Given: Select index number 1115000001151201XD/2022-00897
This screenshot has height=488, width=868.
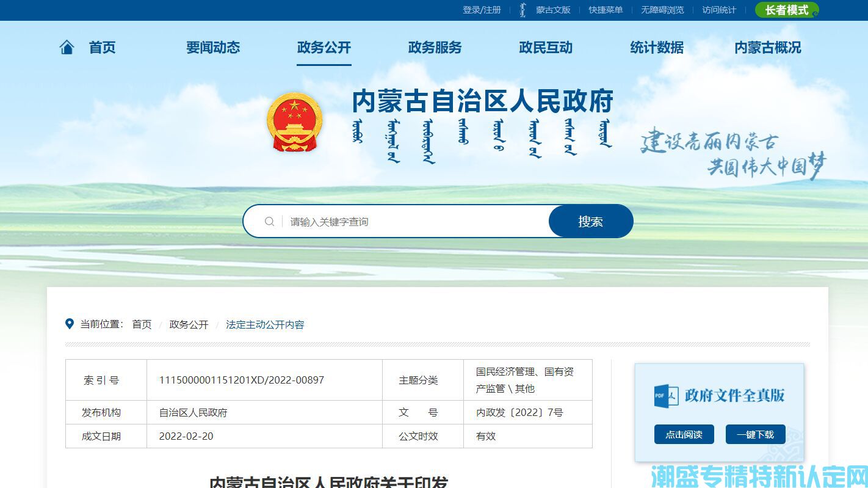Looking at the screenshot, I should [242, 380].
